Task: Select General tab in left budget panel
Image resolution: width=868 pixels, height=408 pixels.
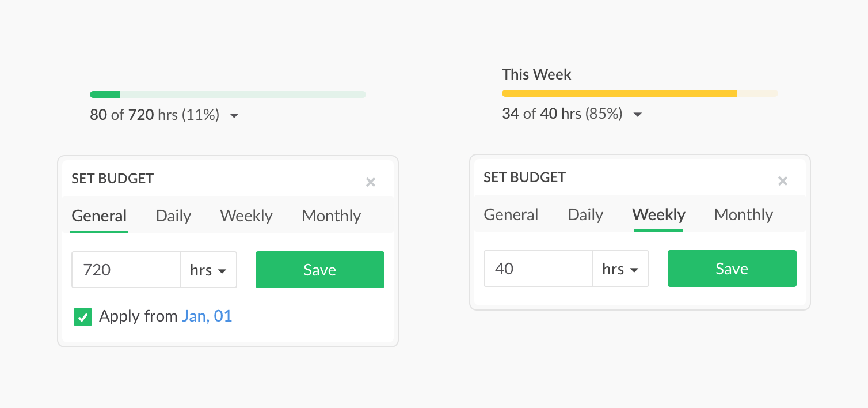Action: [x=99, y=216]
